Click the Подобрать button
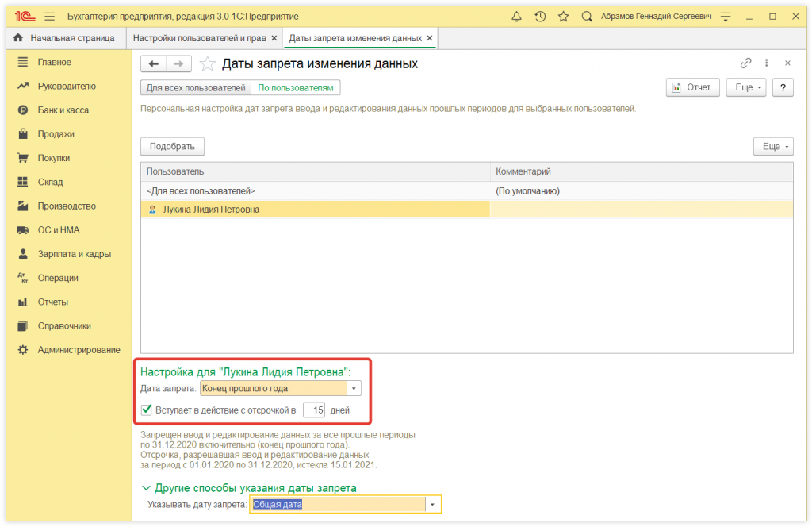This screenshot has height=527, width=812. 172,146
